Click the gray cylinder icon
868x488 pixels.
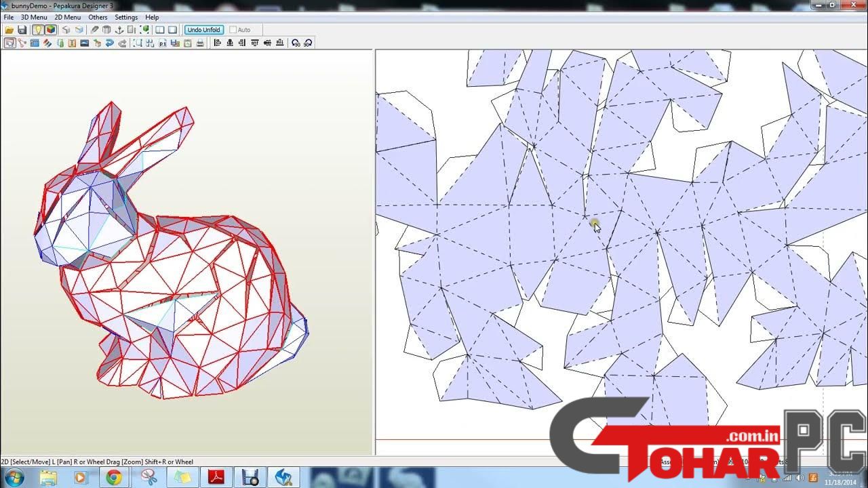click(x=106, y=30)
